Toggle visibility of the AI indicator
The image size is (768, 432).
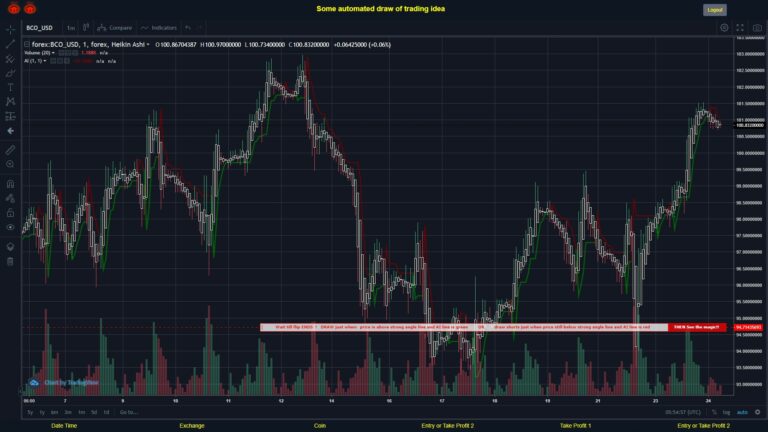coord(53,61)
